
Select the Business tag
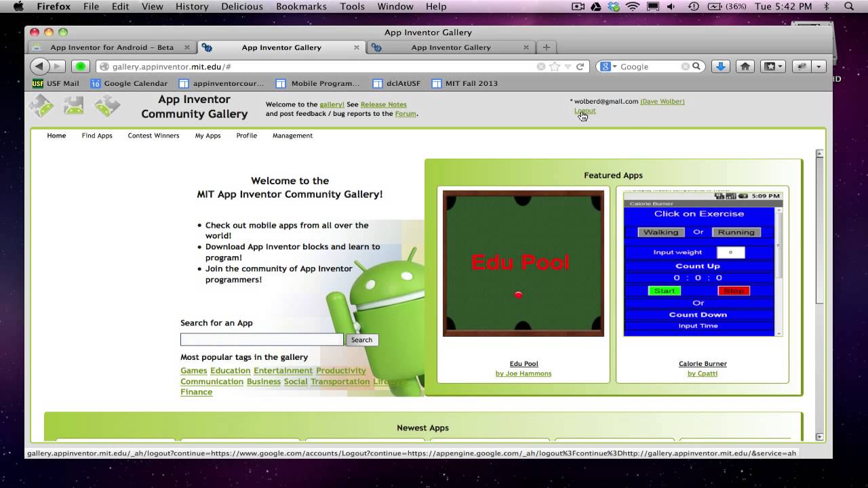coord(263,382)
